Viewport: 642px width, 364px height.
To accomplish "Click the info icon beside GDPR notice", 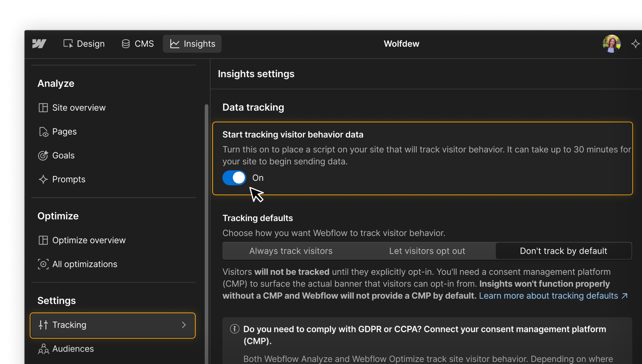I will tap(235, 329).
